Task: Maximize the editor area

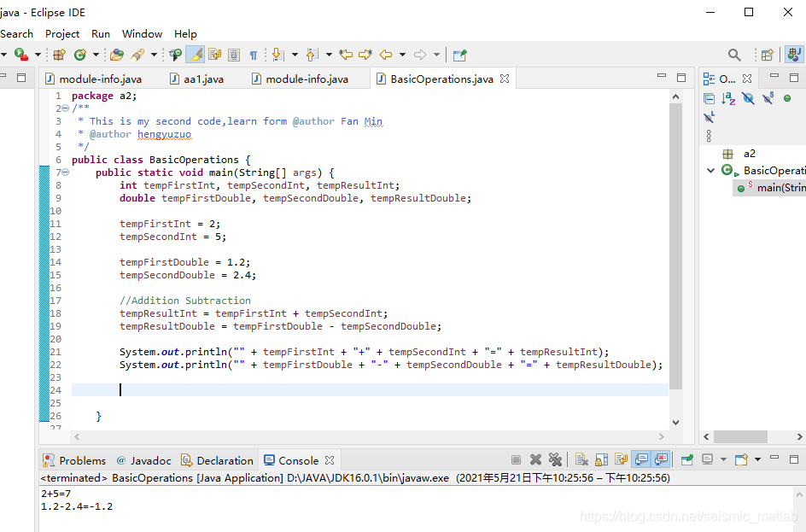Action: point(681,78)
